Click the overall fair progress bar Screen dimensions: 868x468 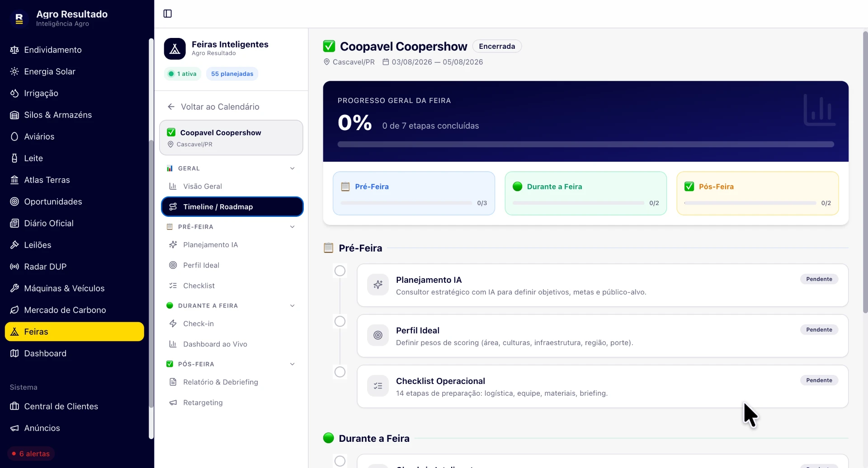coord(585,145)
